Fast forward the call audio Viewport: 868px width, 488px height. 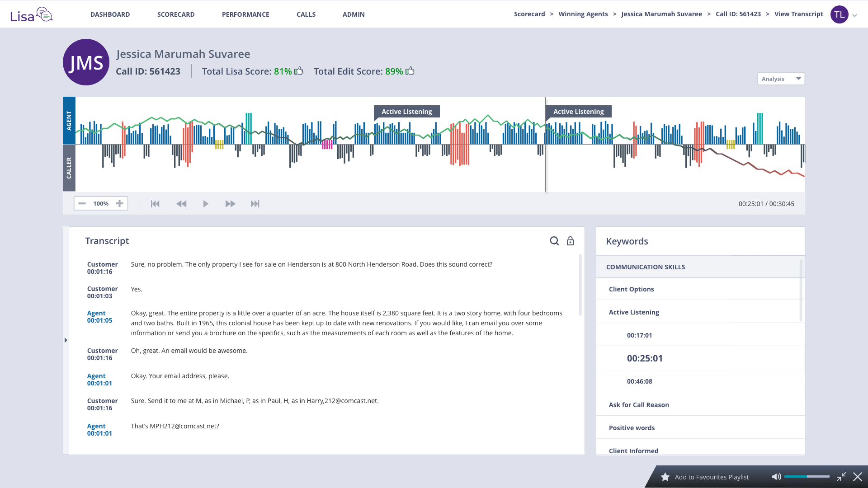click(x=230, y=204)
